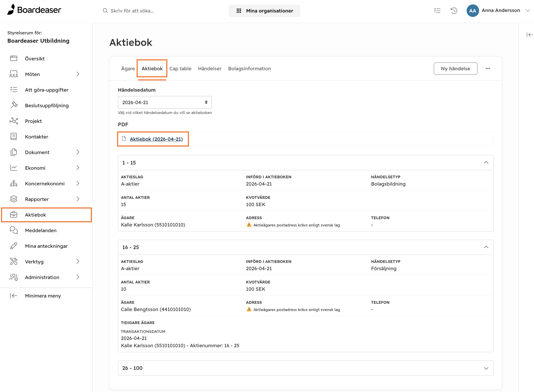This screenshot has height=392, width=534.
Task: Open Meddelanden chat icon
Action: [14, 230]
